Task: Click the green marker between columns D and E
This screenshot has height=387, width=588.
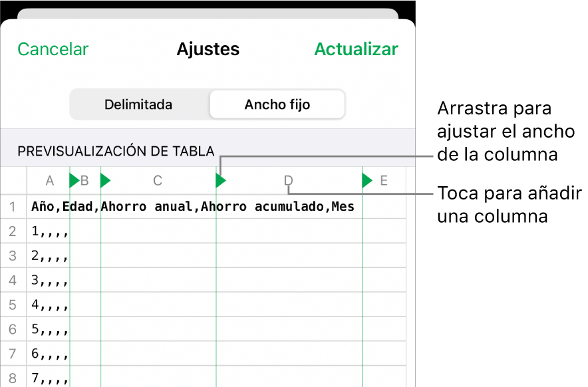Action: [367, 181]
